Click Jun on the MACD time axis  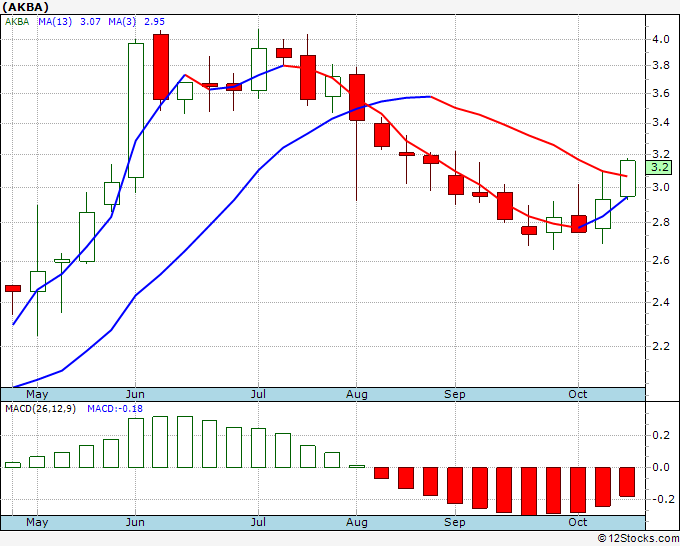135,522
